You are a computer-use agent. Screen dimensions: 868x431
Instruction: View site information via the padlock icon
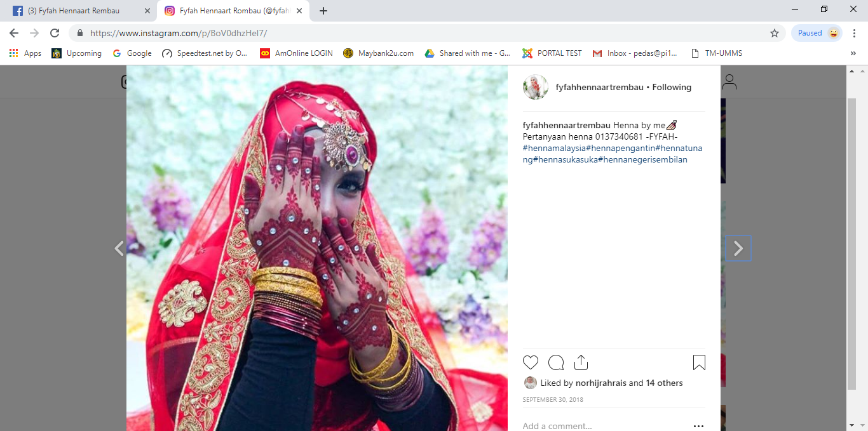click(x=80, y=33)
